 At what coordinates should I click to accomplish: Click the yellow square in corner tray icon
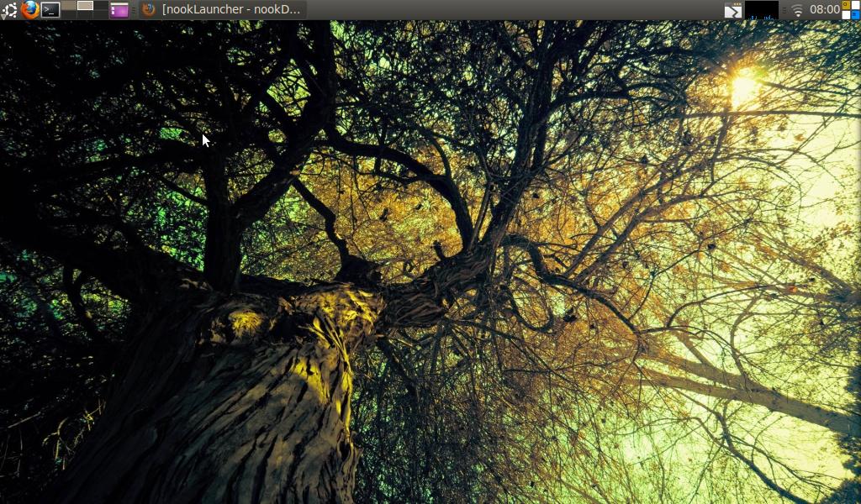[x=846, y=5]
